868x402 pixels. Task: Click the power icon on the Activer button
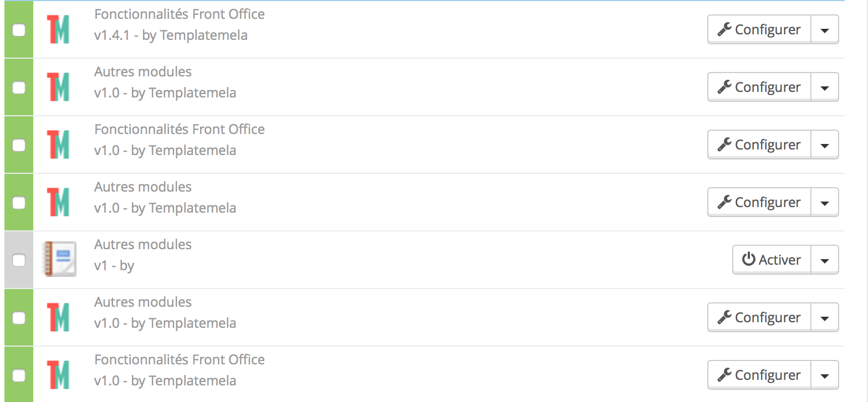[748, 259]
